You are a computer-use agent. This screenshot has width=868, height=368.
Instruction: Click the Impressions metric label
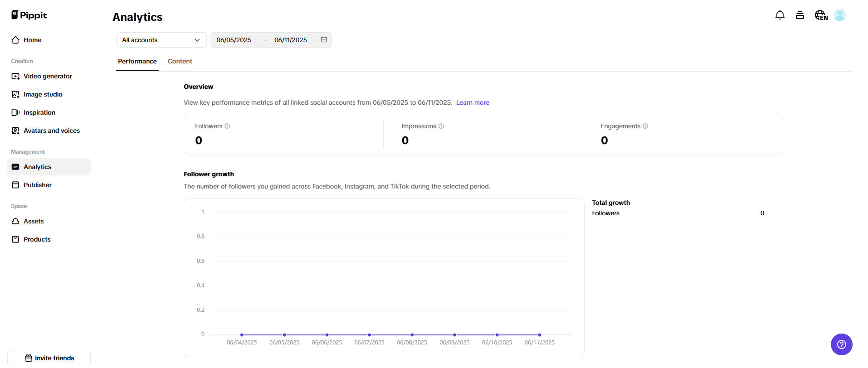[419, 126]
